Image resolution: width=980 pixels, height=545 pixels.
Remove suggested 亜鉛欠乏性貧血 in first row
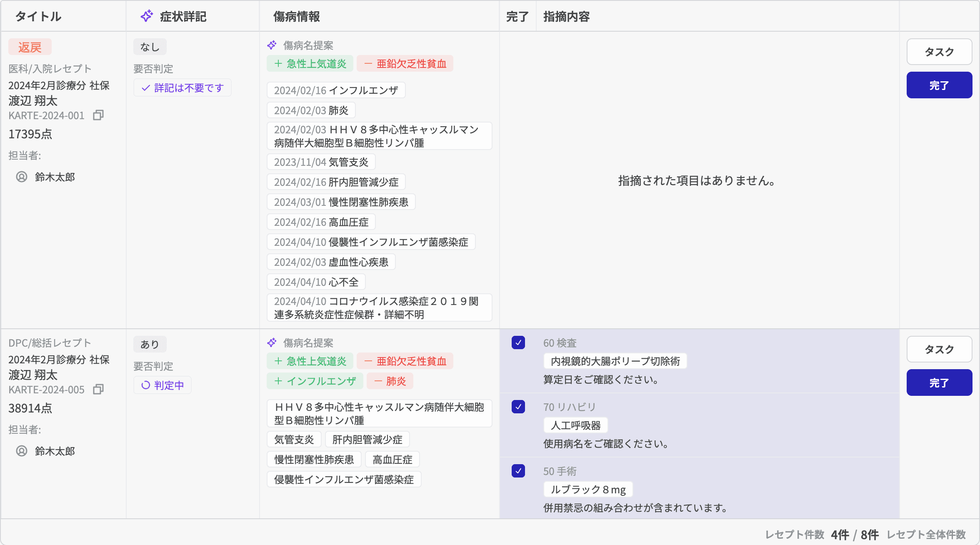[x=405, y=64]
